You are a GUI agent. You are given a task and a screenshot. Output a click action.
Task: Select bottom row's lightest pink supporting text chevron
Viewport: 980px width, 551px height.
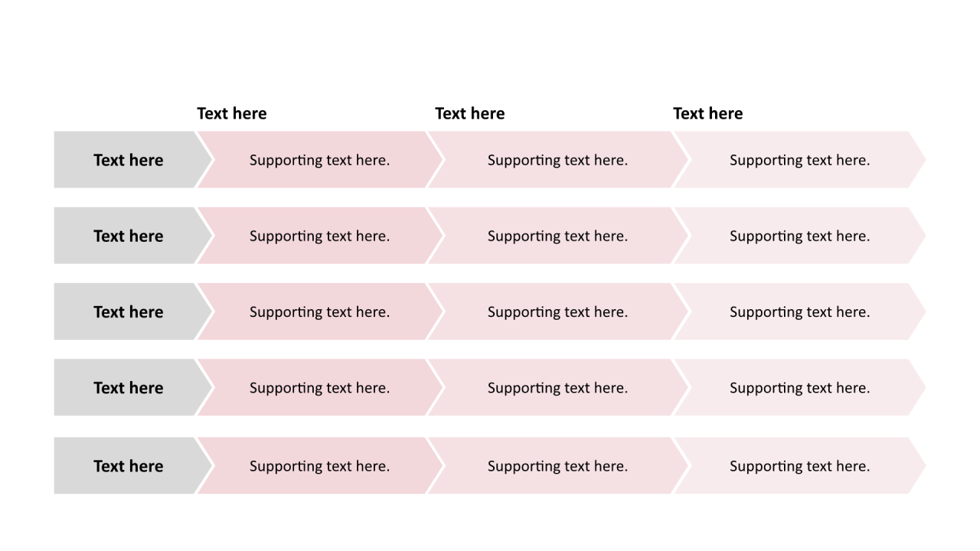tap(800, 465)
